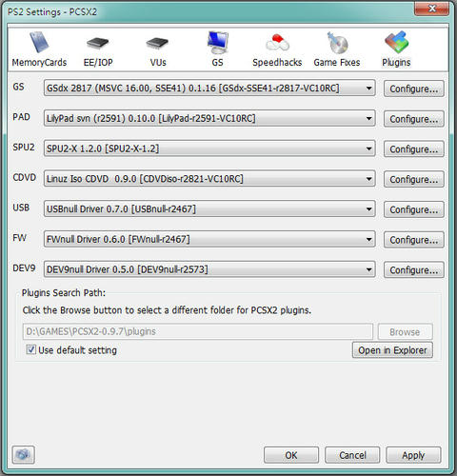Expand the USB plugin dropdown
This screenshot has height=476, width=457.
point(209,209)
